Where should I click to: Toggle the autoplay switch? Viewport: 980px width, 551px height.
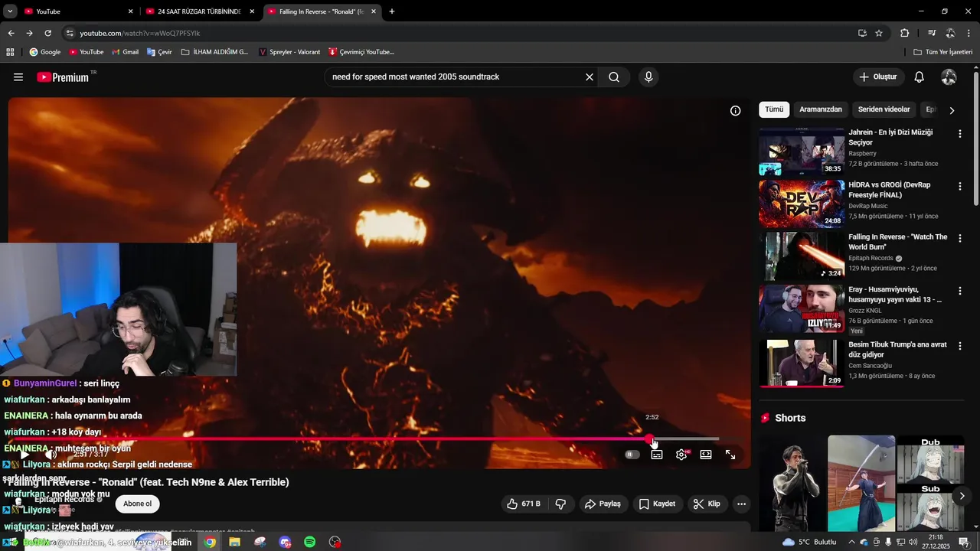(632, 455)
